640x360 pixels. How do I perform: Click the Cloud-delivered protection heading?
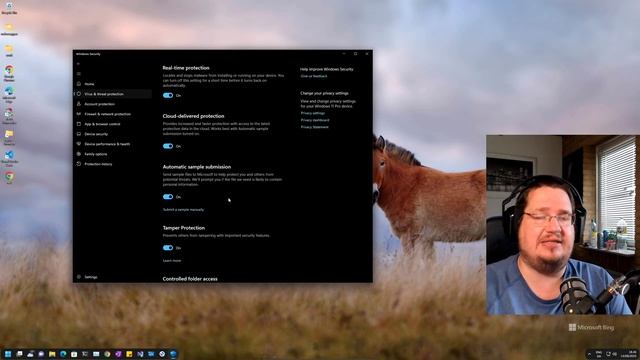point(193,116)
